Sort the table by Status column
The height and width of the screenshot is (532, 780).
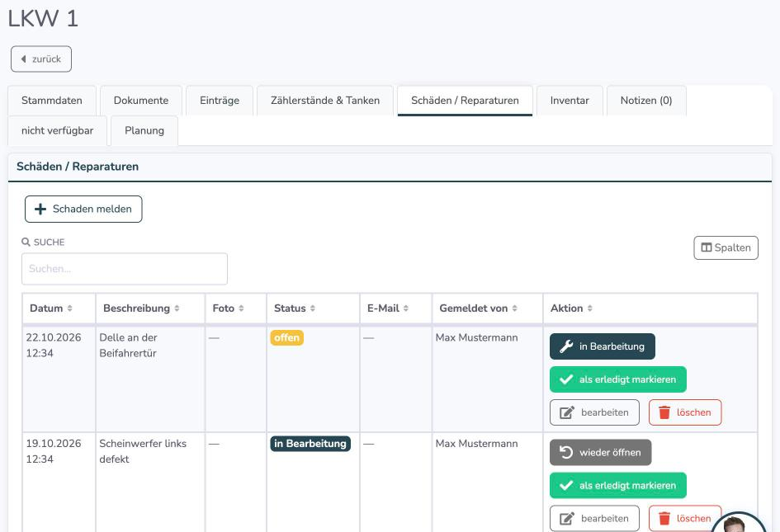coord(312,308)
